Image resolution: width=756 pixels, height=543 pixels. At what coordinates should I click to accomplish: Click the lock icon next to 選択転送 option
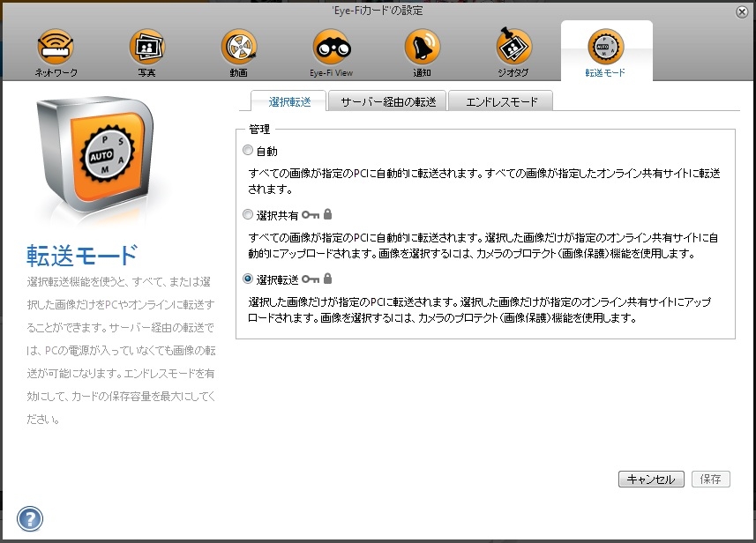328,278
